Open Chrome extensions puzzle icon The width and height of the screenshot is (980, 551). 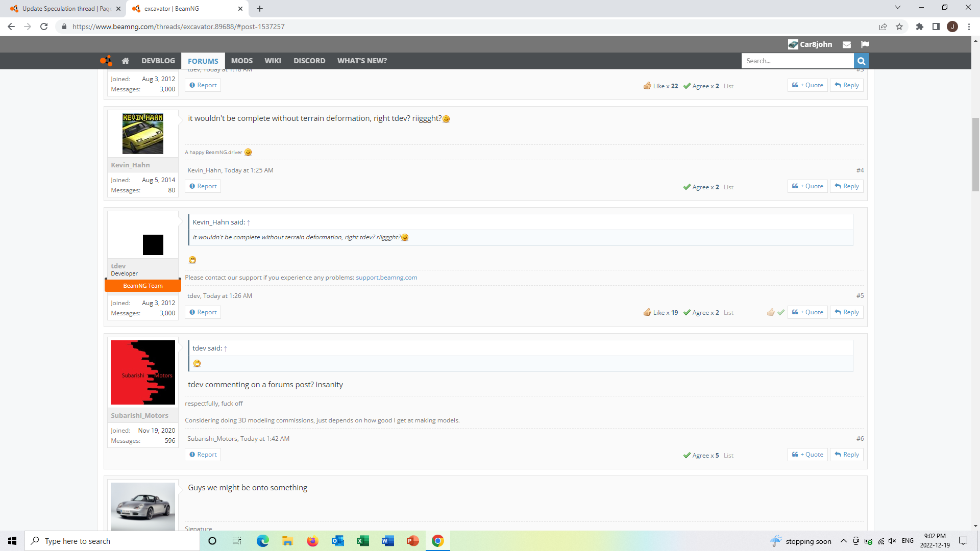919,27
